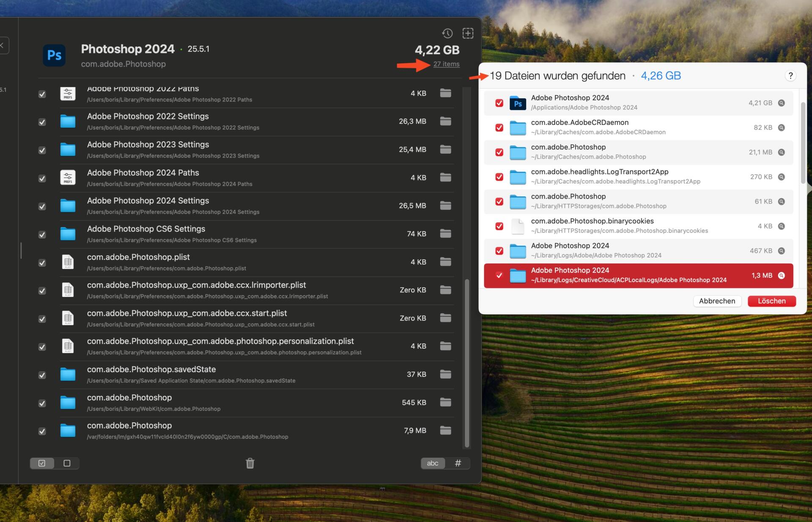
Task: Click Abbrechen button
Action: click(717, 301)
